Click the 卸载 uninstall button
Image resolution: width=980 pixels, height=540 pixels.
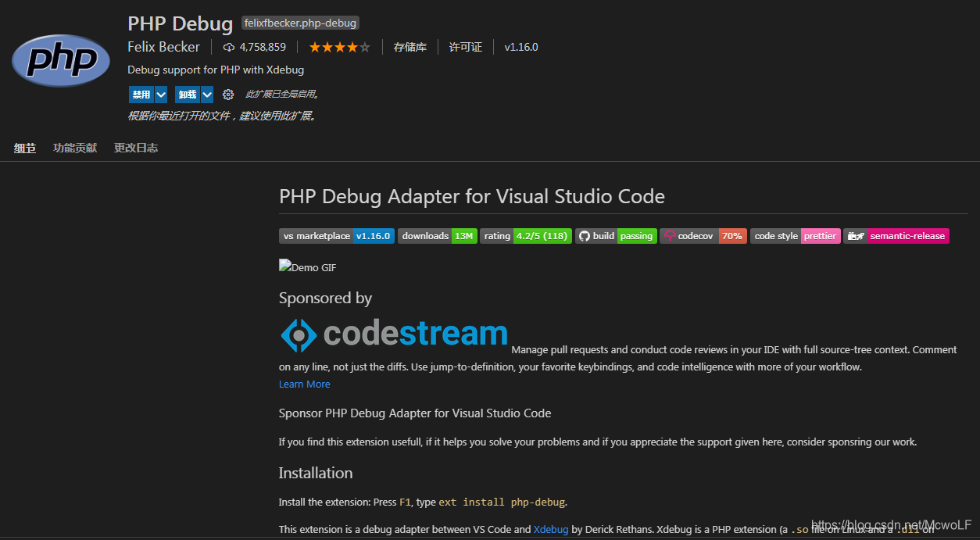click(188, 95)
